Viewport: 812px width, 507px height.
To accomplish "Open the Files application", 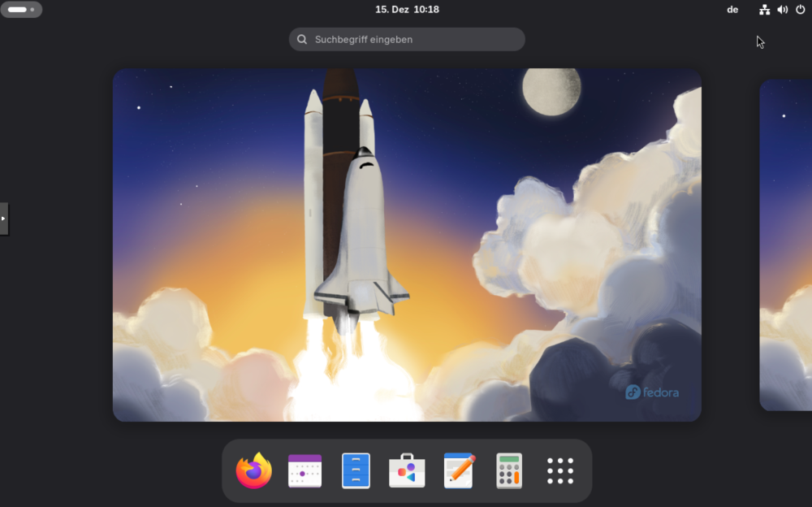I will 355,470.
